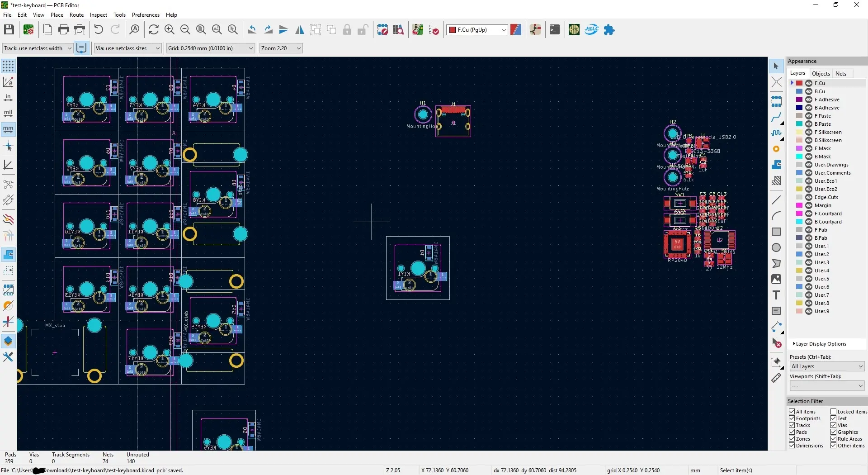Screen dimensions: 868x475
Task: Hide the F.Cu layer via eye icon
Action: [809, 83]
